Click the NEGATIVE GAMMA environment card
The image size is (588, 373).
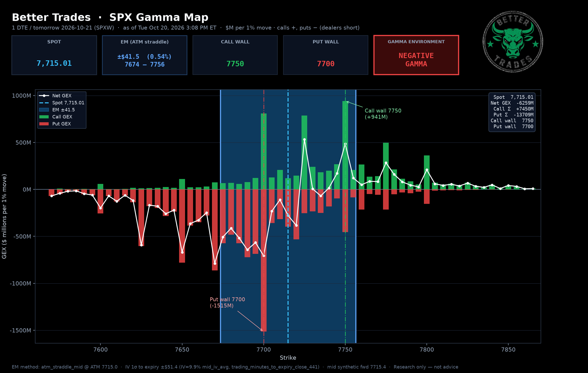(416, 55)
